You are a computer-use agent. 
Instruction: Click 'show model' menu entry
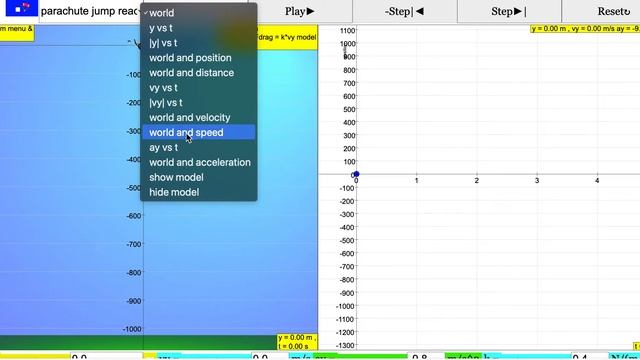click(x=199, y=177)
